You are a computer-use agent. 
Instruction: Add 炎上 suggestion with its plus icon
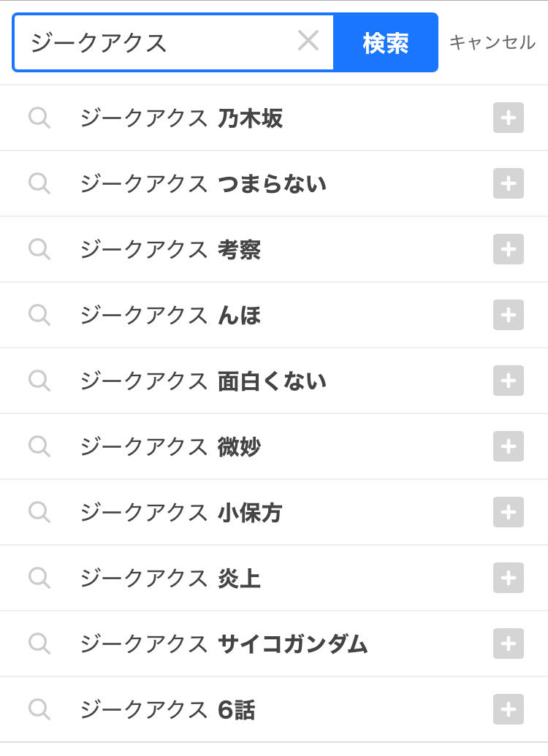[x=508, y=578]
